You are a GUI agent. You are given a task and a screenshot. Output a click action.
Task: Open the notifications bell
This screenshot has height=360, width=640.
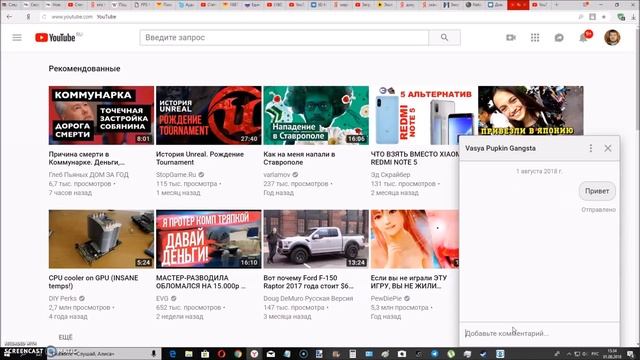(583, 38)
